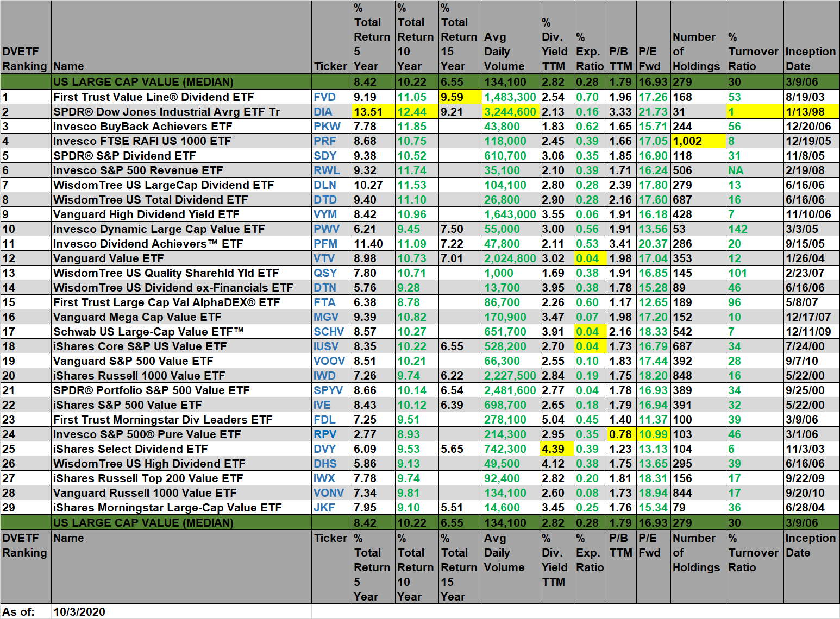
Task: Select the IVE ticker cell
Action: coord(331,405)
